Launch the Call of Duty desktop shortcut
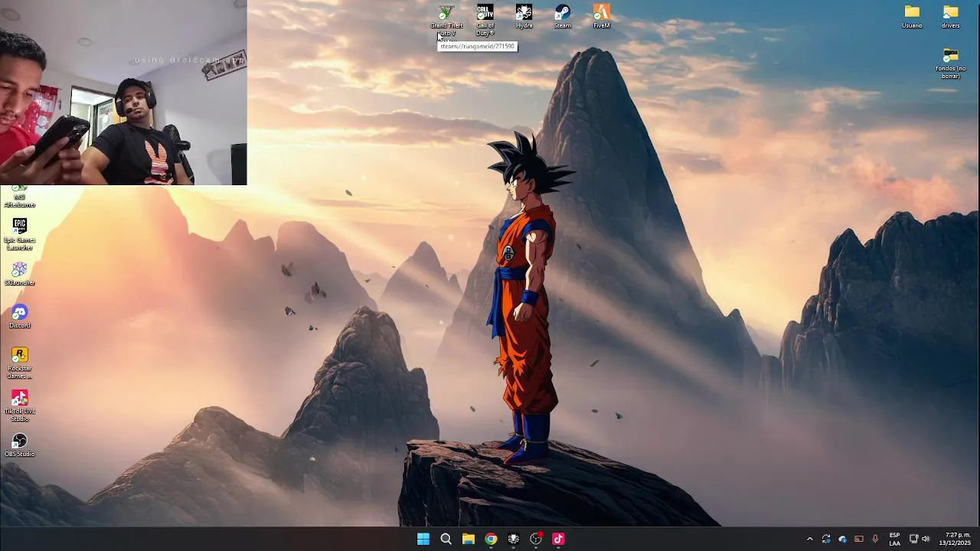Image resolution: width=980 pixels, height=551 pixels. coord(485,20)
